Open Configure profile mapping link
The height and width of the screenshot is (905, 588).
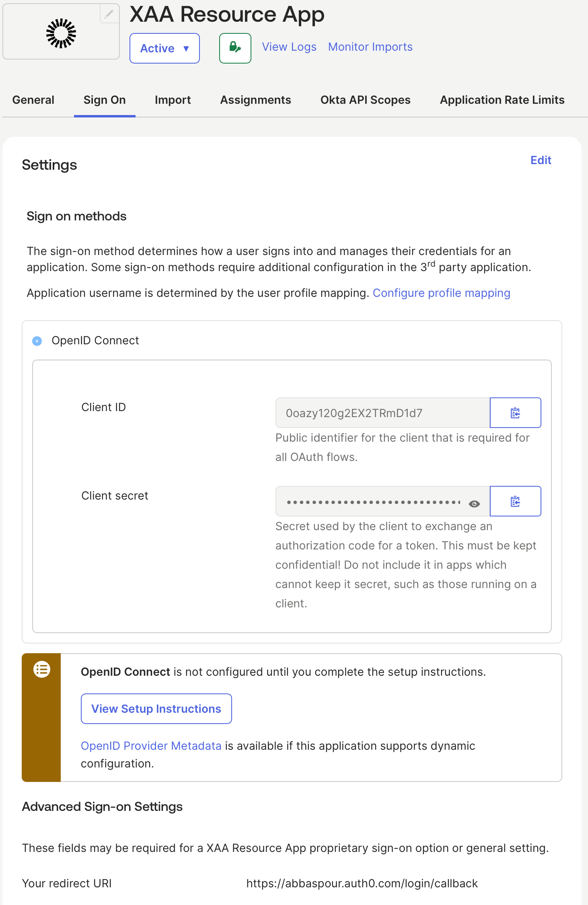[442, 293]
